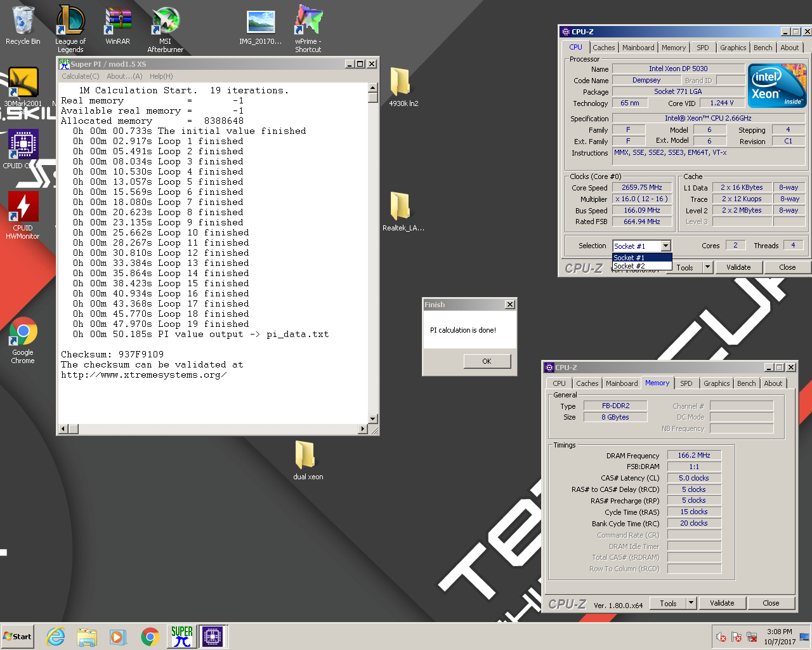Switch to Mainboard tab in bottom CPU-Z
This screenshot has height=650, width=812.
[622, 383]
